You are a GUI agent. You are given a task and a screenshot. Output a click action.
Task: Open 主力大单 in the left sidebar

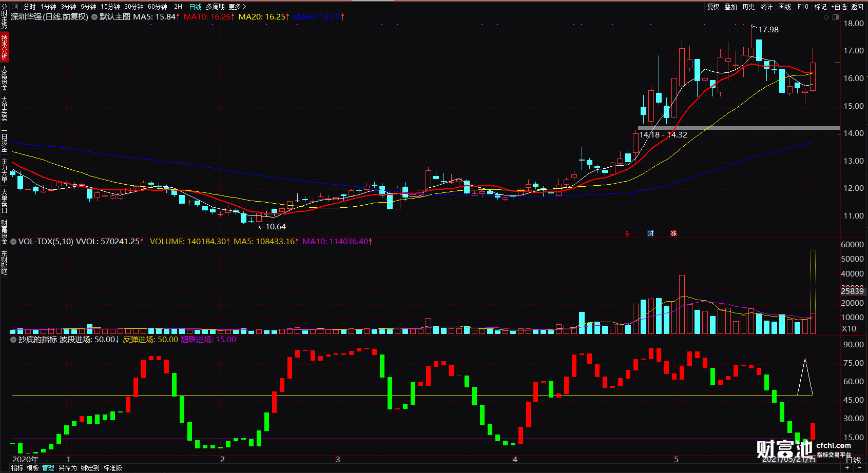(4, 171)
